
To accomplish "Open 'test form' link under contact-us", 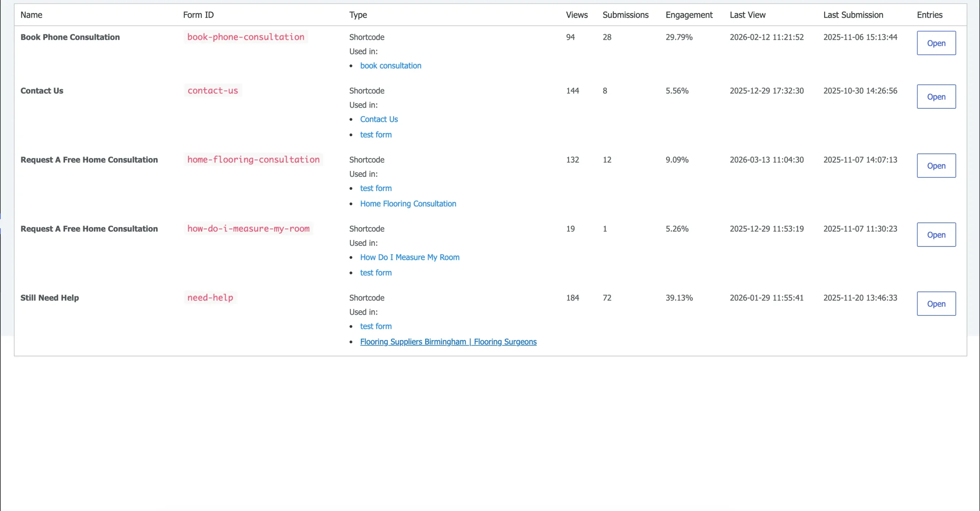I will (376, 135).
